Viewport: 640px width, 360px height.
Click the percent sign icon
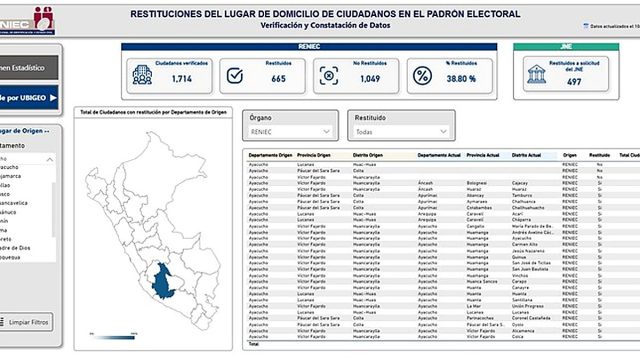[x=422, y=76]
